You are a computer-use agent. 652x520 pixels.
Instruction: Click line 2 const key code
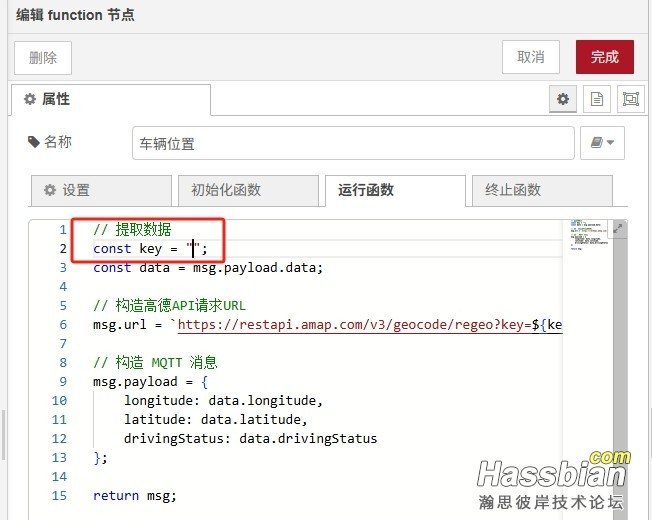click(150, 249)
